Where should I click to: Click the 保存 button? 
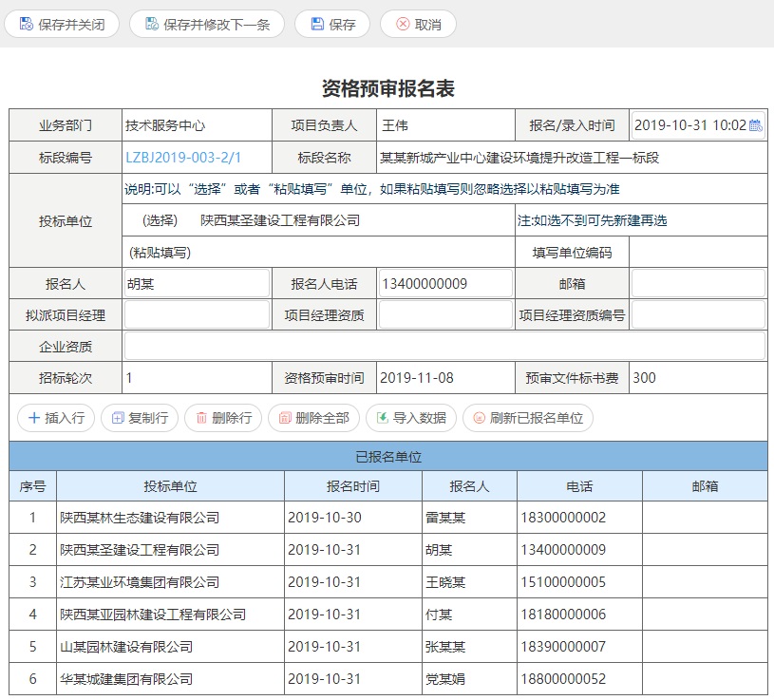[332, 24]
